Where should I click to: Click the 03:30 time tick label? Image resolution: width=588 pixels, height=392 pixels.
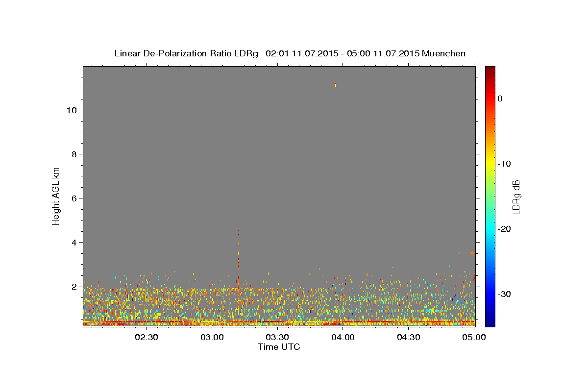tap(277, 338)
